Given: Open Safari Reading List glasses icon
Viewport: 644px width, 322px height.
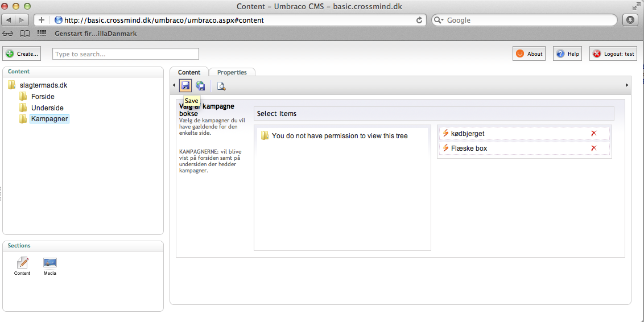Looking at the screenshot, I should point(8,34).
